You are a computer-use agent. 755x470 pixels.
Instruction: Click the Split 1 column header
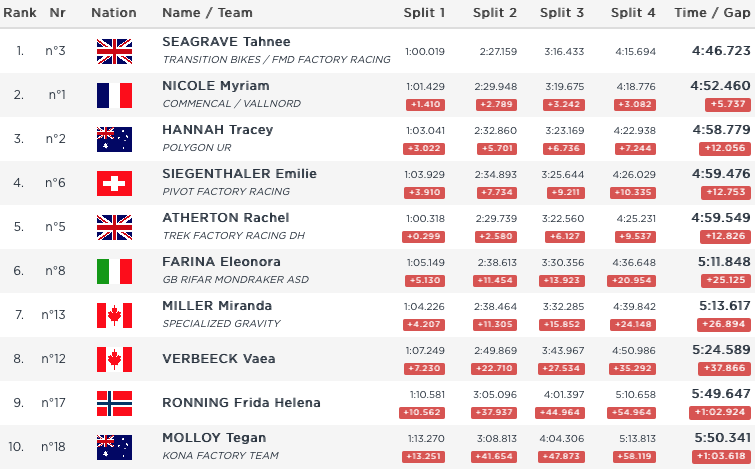pyautogui.click(x=425, y=13)
